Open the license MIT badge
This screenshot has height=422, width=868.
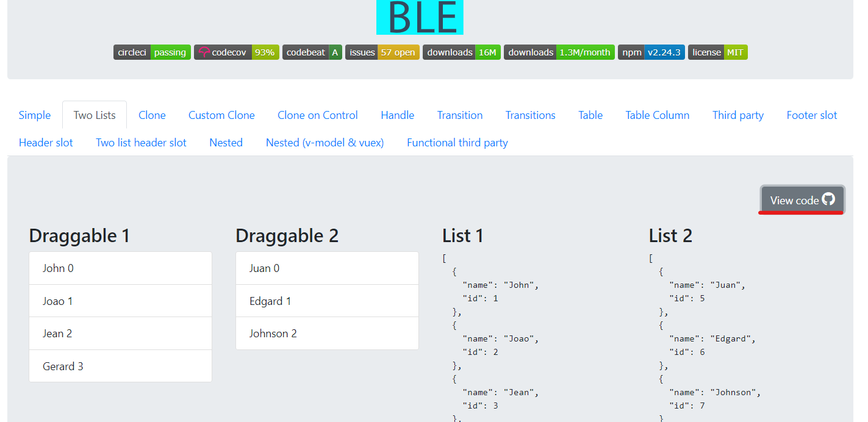(x=718, y=52)
